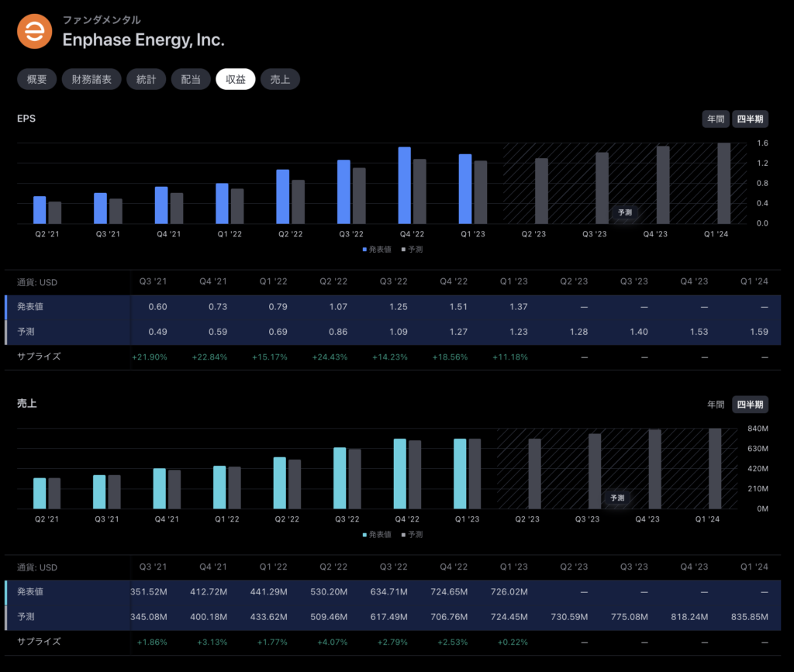Click revenue surprise +4.07%
Image resolution: width=794 pixels, height=672 pixels.
coord(332,642)
